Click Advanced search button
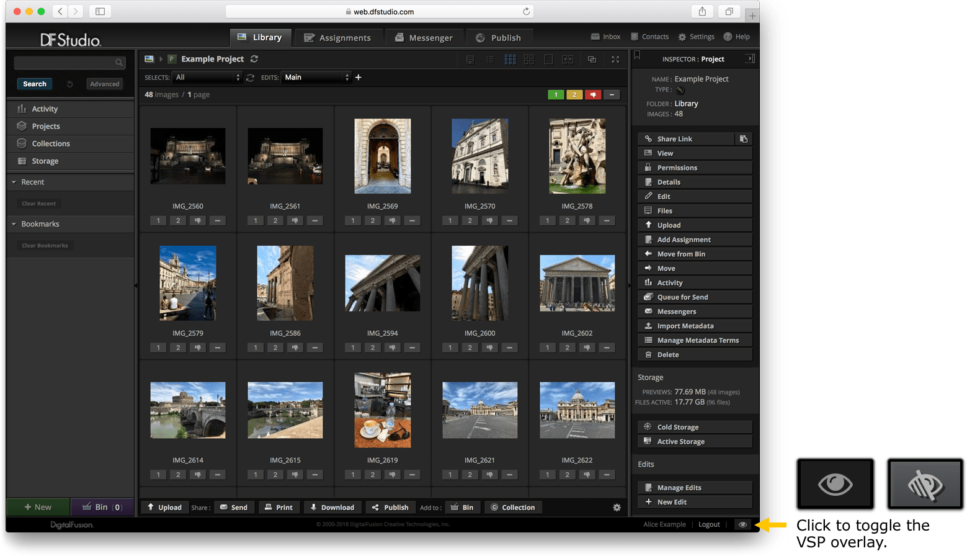The image size is (980, 556). [x=104, y=84]
